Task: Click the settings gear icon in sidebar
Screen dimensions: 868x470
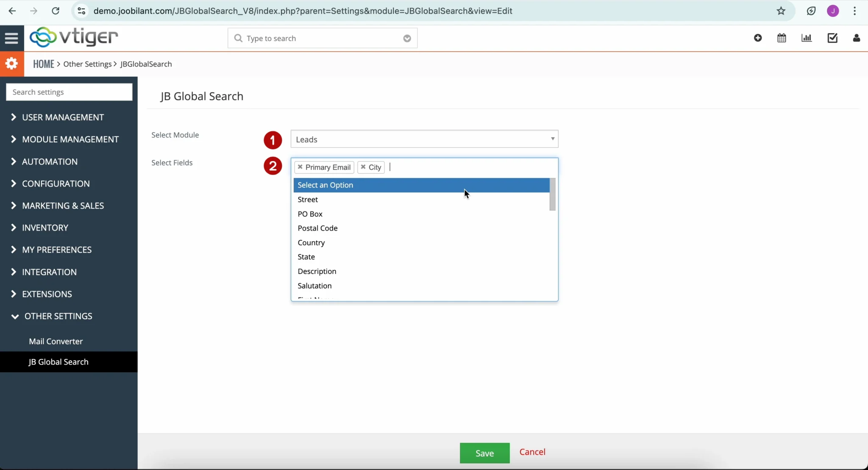Action: (12, 63)
